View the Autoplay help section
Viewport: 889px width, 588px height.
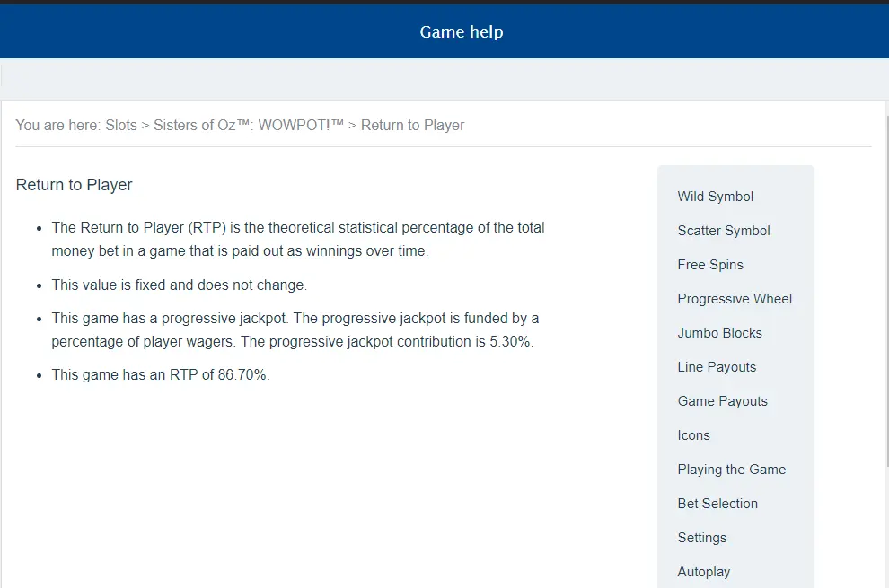[704, 572]
